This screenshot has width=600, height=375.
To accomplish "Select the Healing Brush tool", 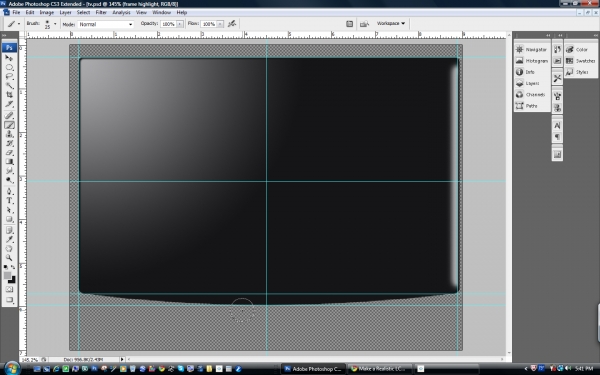I will 9,116.
